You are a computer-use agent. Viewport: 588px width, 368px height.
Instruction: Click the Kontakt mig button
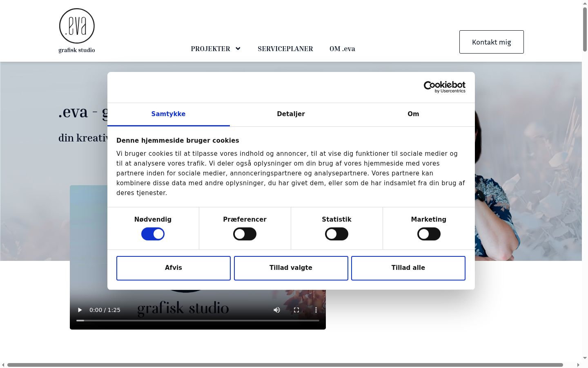(x=492, y=42)
